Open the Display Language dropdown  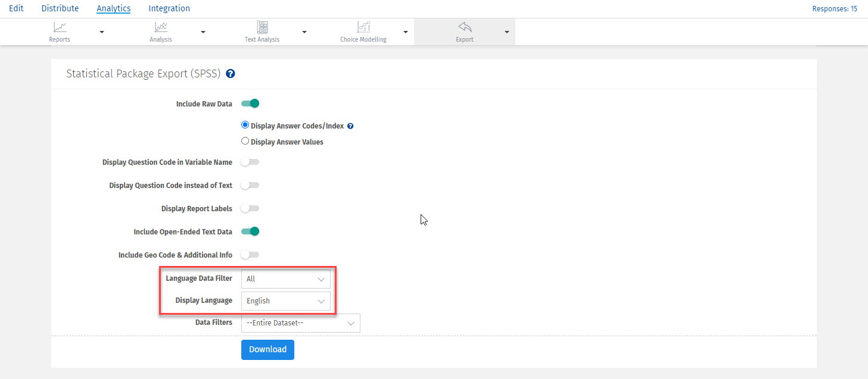[285, 301]
